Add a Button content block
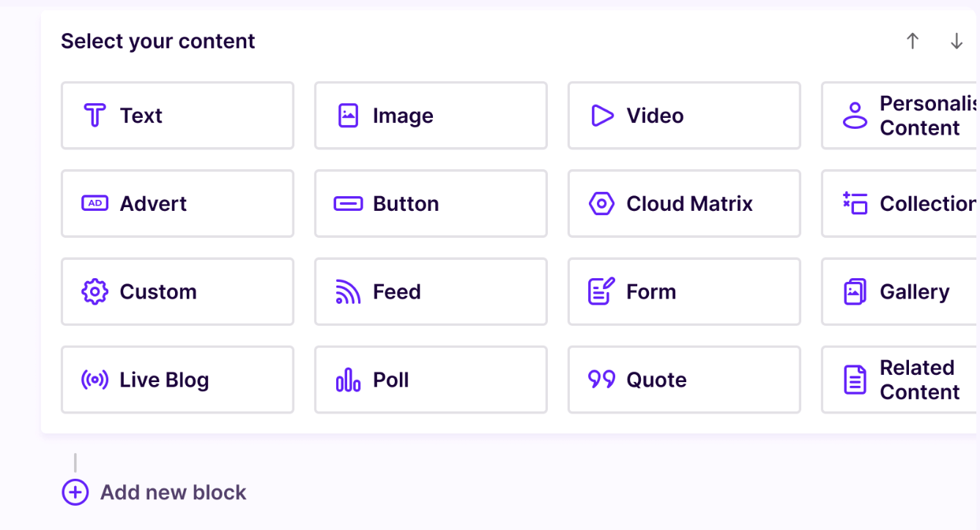Screen dimensions: 980x530 click(431, 204)
